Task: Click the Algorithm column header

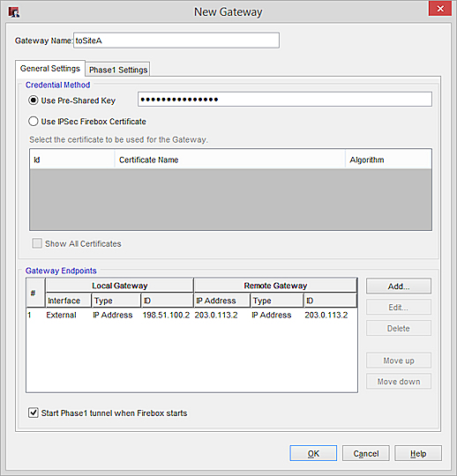Action: coord(388,160)
